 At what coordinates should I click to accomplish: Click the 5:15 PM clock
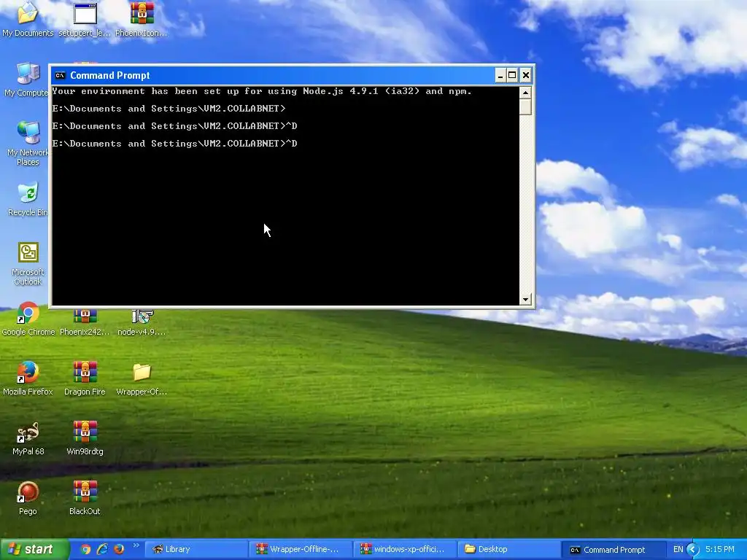tap(719, 550)
